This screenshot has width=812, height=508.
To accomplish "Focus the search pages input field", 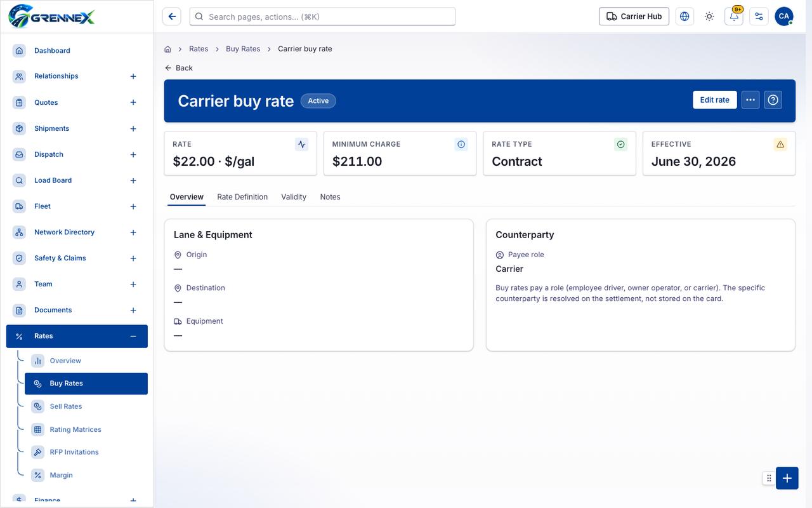I will [x=322, y=17].
